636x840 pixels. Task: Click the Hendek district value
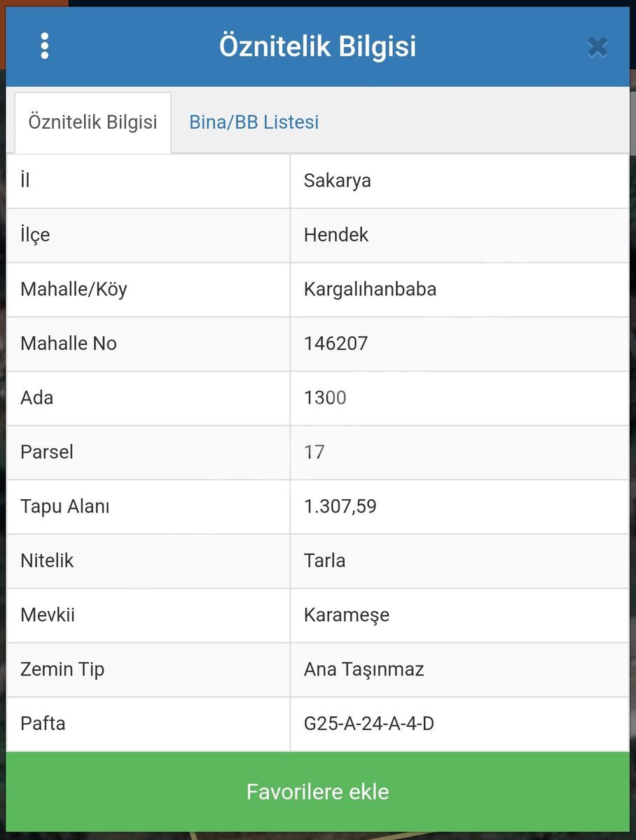pyautogui.click(x=336, y=234)
